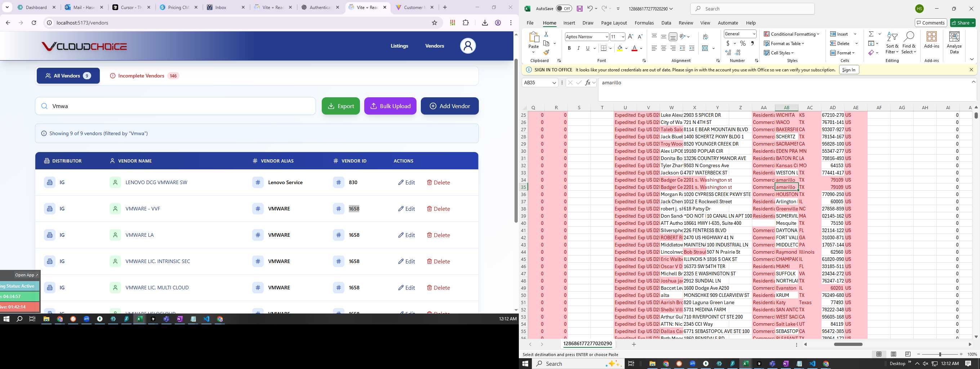
Task: Edit the LENOVO DCG VMWARE SW vendor
Action: [406, 183]
